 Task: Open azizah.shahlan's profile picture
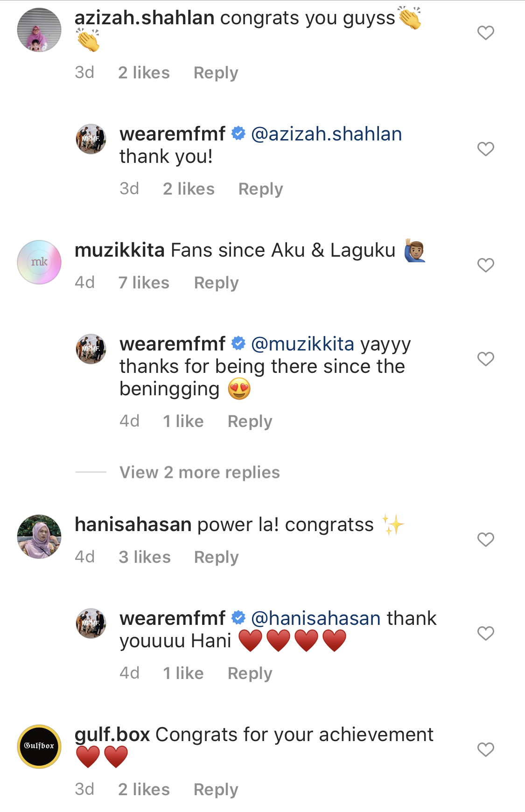click(x=39, y=30)
